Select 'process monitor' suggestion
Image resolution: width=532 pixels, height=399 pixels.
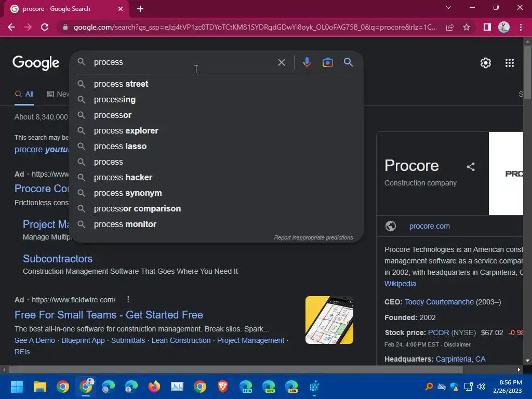(x=216, y=224)
